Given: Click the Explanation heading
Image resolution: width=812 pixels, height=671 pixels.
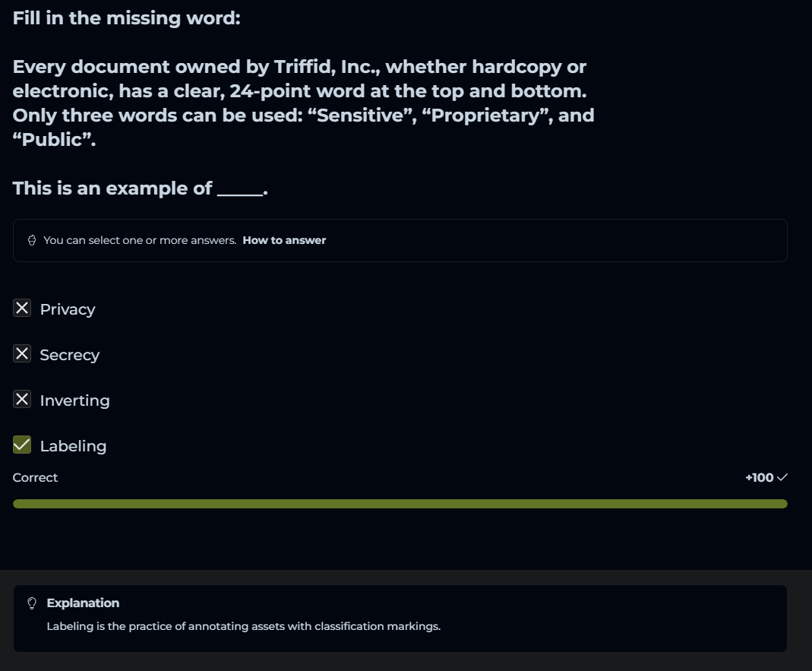Looking at the screenshot, I should point(83,603).
